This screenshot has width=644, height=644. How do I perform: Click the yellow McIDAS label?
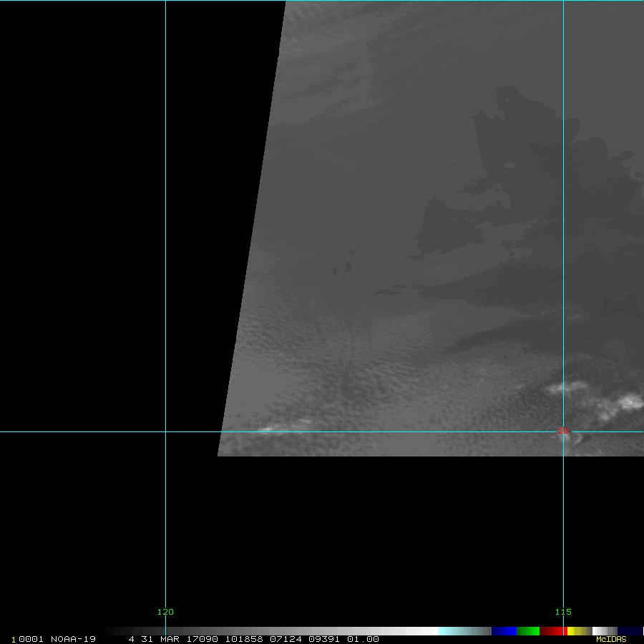point(611,639)
